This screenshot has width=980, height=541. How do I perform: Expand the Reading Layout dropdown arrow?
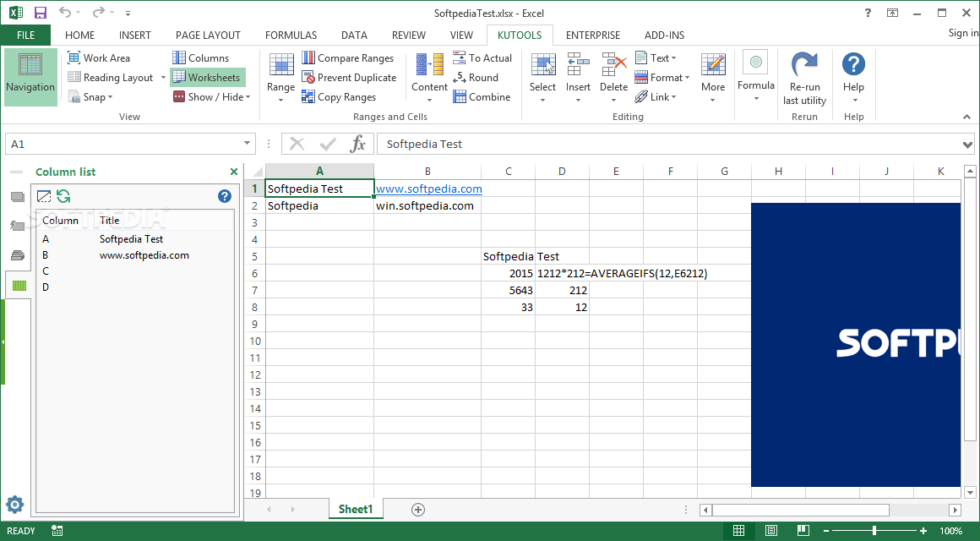(163, 78)
